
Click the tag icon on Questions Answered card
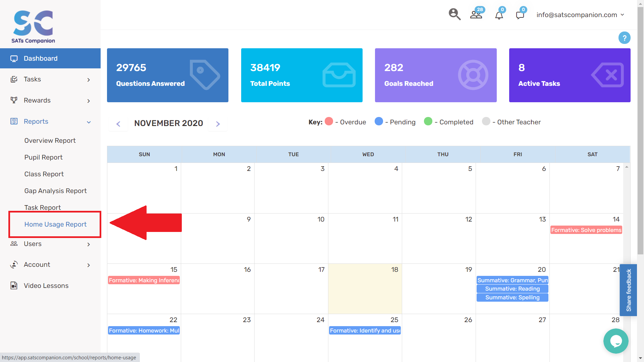coord(205,75)
